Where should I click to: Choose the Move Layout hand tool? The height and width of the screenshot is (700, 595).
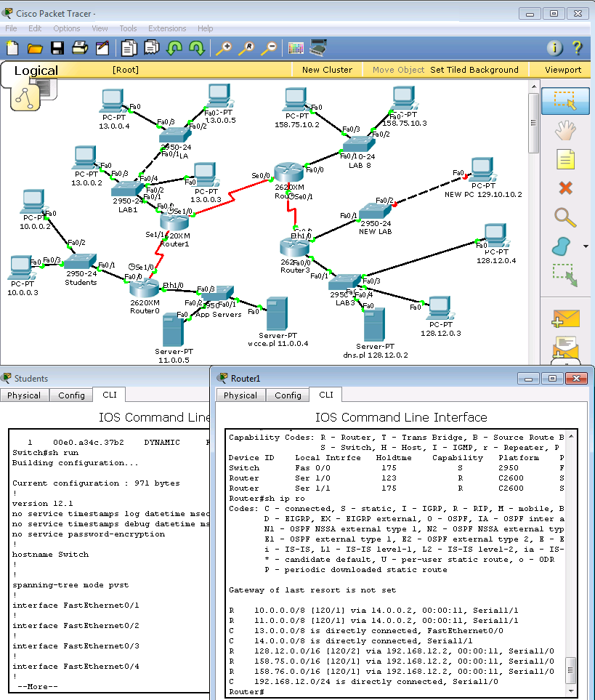(x=565, y=131)
